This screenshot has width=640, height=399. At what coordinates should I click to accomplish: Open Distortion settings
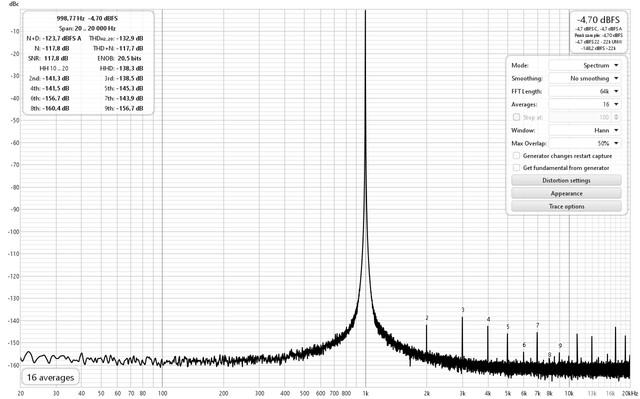coord(567,180)
